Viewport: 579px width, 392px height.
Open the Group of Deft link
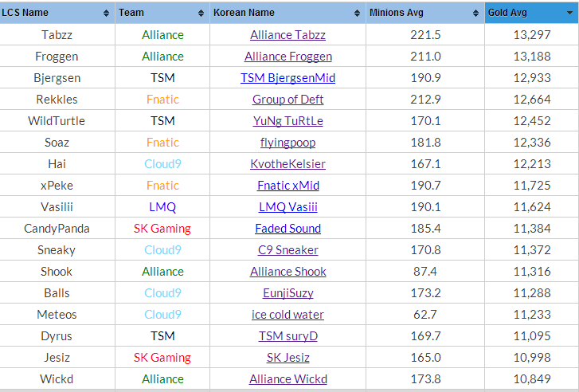point(288,100)
